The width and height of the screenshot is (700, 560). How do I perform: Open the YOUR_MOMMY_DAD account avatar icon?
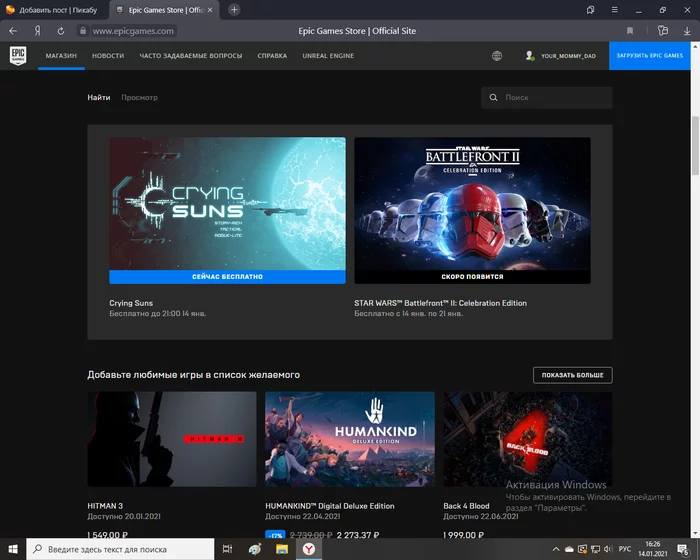tap(529, 56)
